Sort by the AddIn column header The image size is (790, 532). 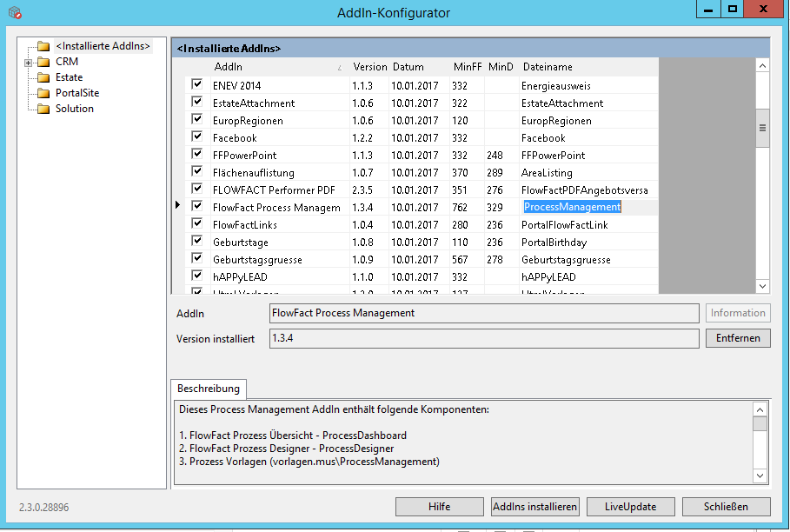pos(280,66)
